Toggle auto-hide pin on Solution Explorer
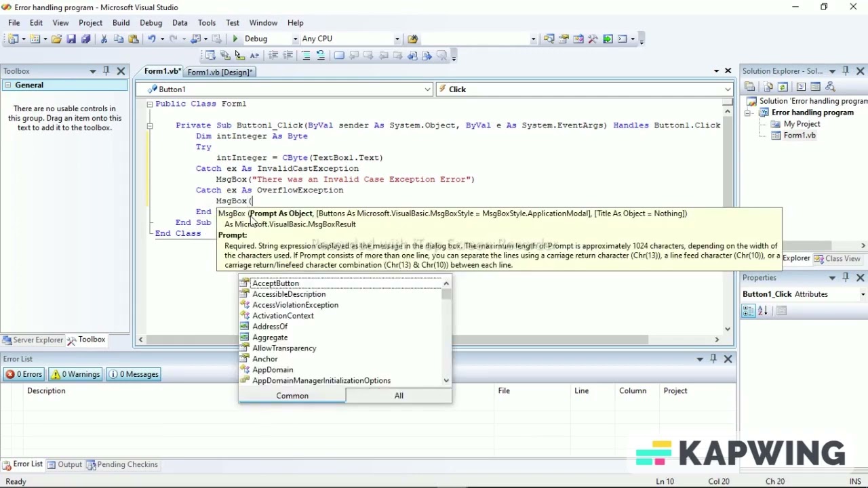Screen dimensions: 868x488 846,70
